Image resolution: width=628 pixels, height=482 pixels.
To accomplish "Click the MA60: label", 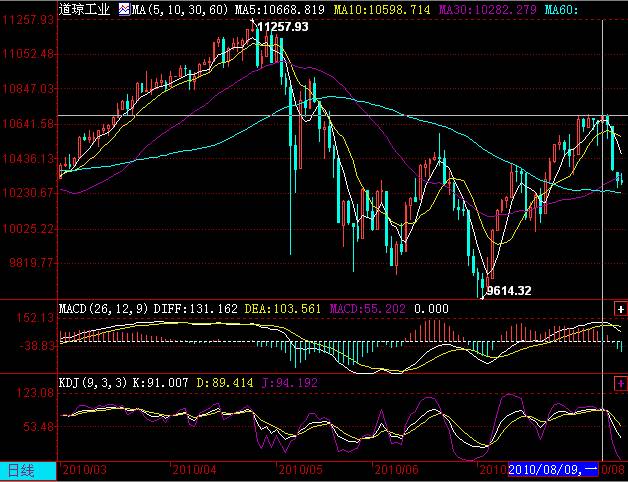I will click(x=562, y=9).
